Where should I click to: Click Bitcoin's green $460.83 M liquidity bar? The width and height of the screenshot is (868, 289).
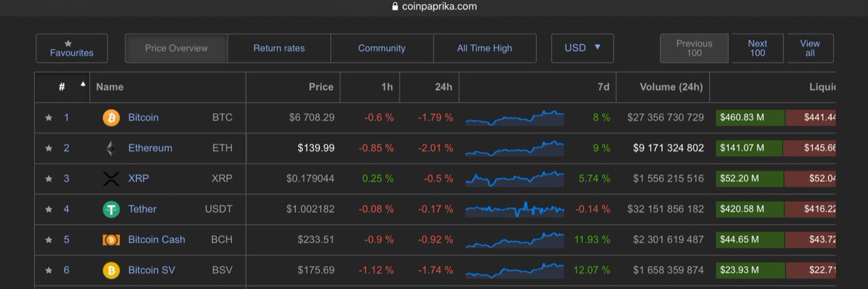pos(750,118)
